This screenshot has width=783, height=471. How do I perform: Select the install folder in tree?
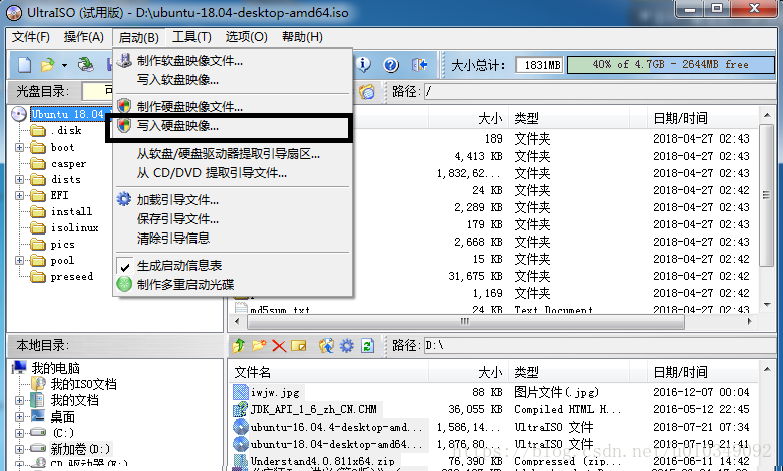point(71,211)
